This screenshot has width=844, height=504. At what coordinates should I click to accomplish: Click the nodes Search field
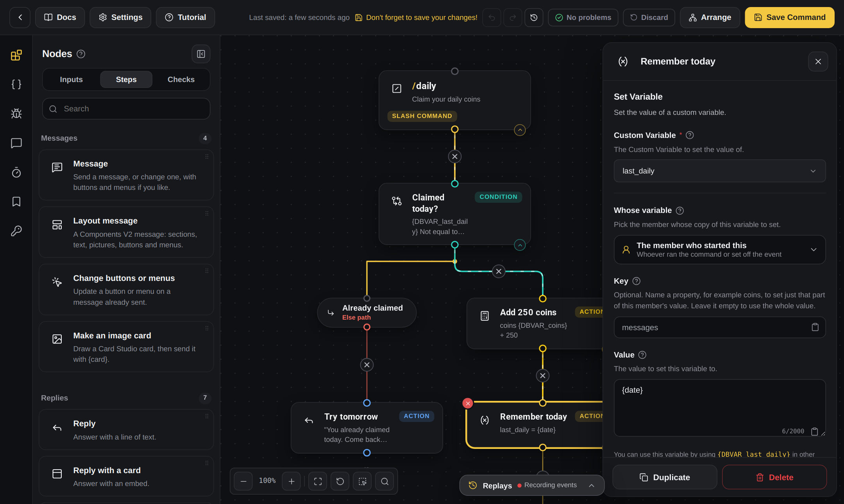pyautogui.click(x=126, y=109)
